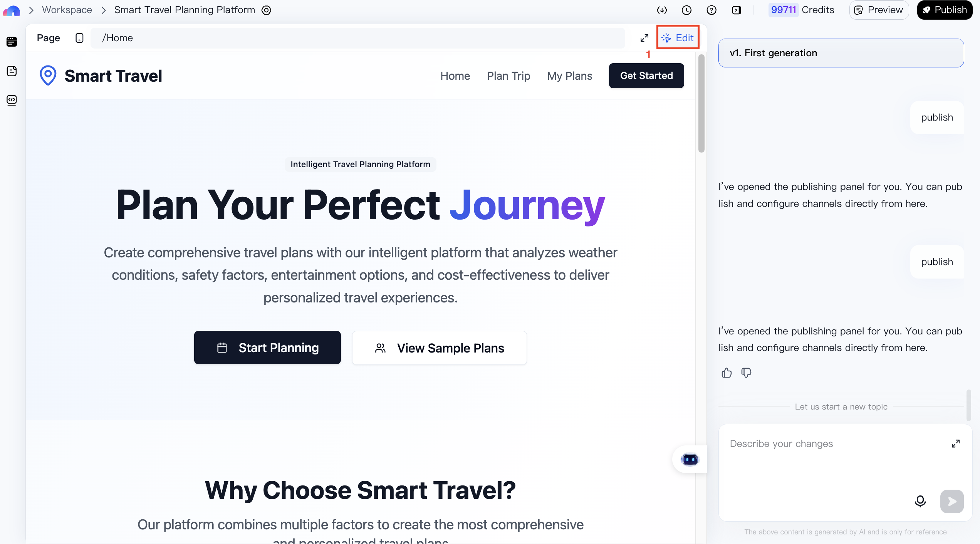980x544 pixels.
Task: Select Plan Trip in the navigation
Action: [508, 76]
